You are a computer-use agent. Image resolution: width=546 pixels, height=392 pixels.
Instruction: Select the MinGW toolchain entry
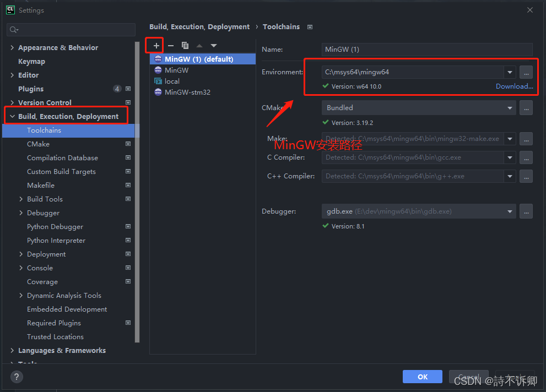point(203,70)
